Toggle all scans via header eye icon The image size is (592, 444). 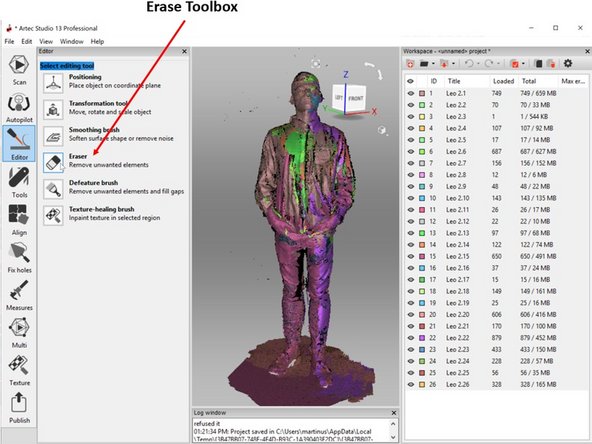(410, 81)
